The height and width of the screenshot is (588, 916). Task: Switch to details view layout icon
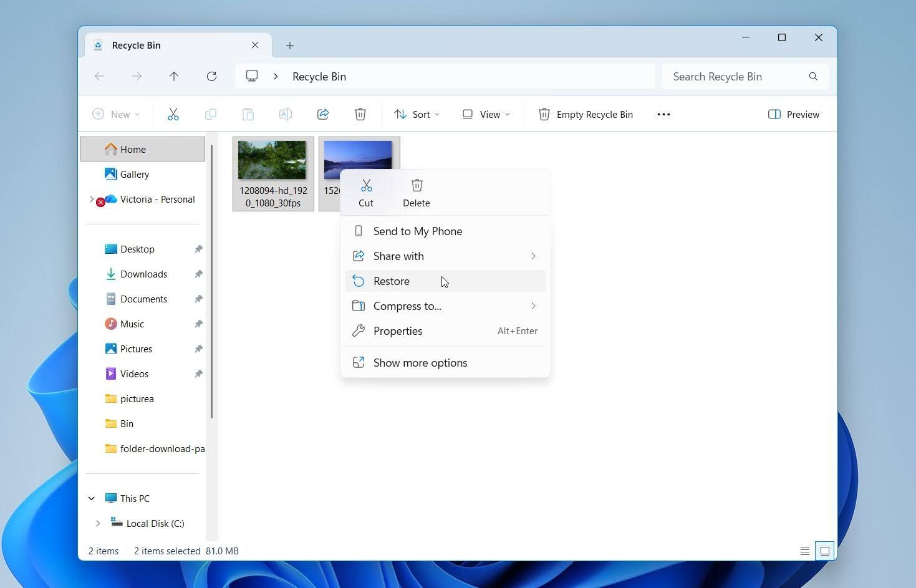[805, 551]
